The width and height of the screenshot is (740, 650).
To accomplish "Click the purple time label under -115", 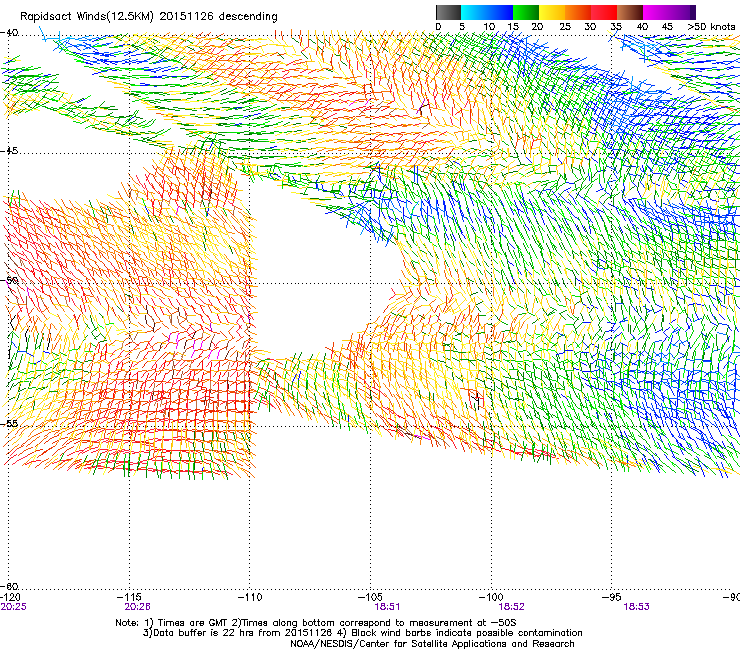I will [x=137, y=607].
